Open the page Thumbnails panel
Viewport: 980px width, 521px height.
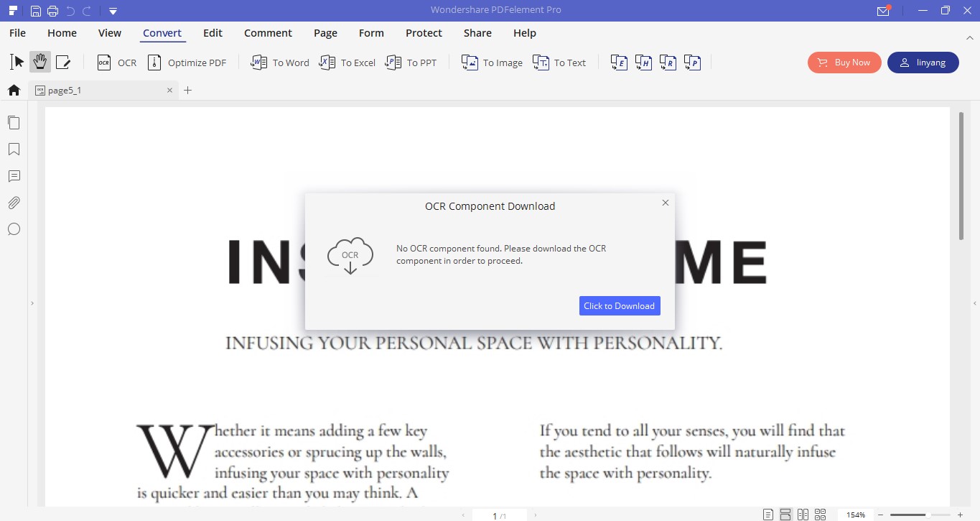13,122
